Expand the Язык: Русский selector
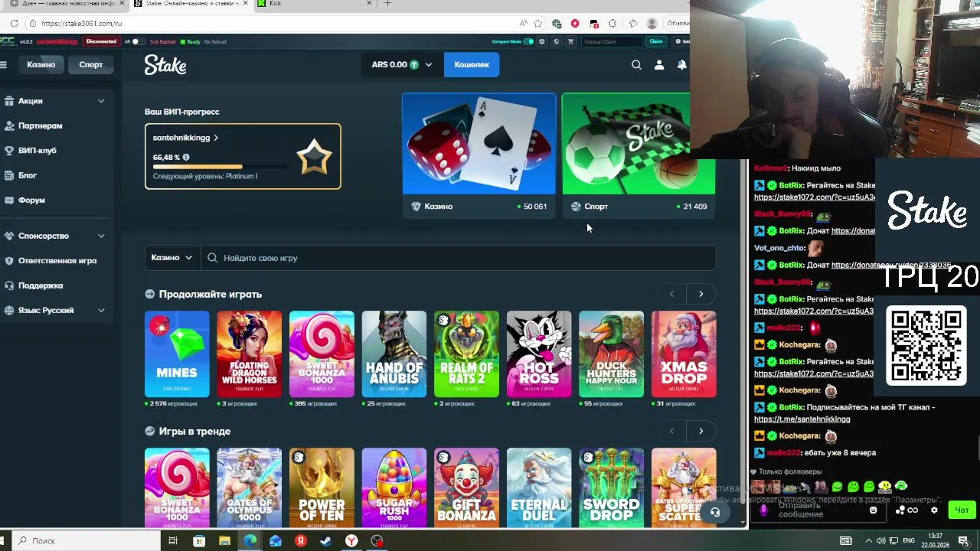The height and width of the screenshot is (551, 980). [101, 310]
